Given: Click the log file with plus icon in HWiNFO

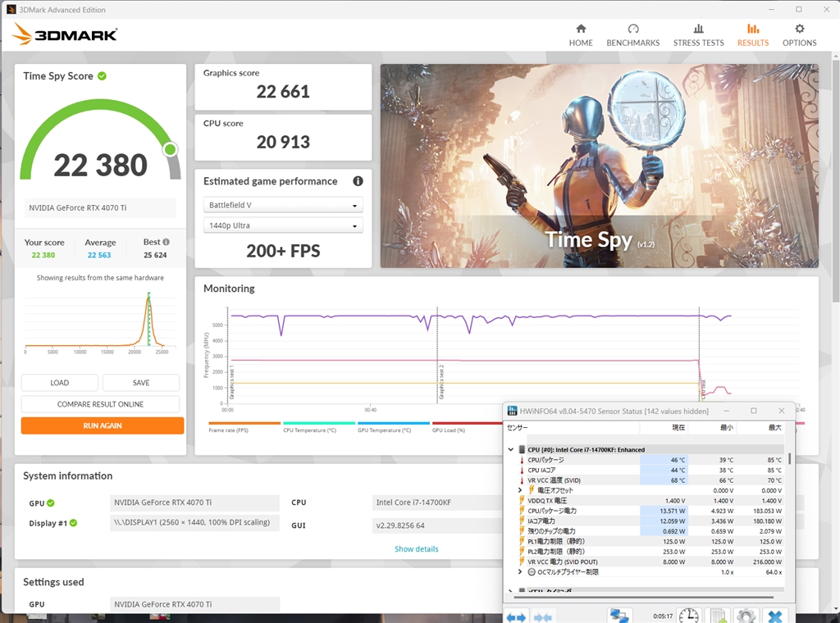Looking at the screenshot, I should click(x=717, y=616).
